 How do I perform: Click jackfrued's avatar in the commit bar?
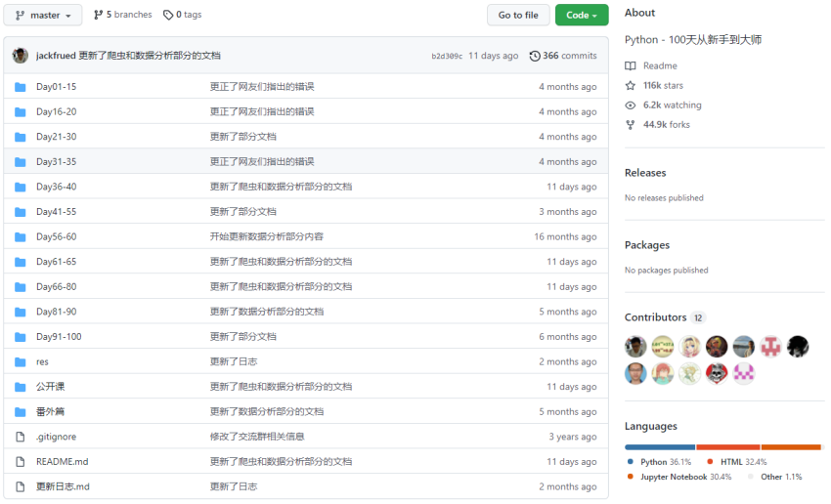click(21, 55)
